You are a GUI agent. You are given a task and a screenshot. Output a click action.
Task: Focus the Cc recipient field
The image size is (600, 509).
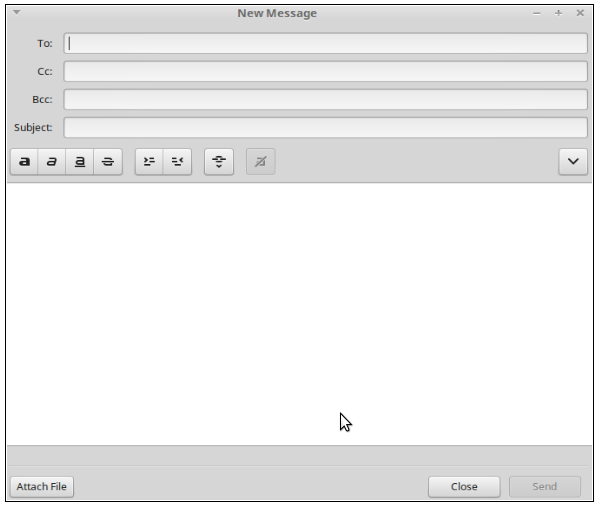click(x=326, y=71)
